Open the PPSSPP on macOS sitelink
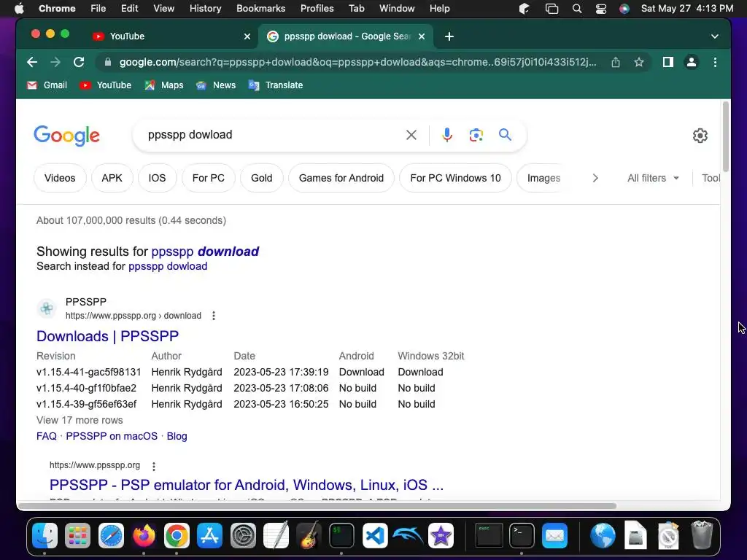747x560 pixels. tap(112, 436)
